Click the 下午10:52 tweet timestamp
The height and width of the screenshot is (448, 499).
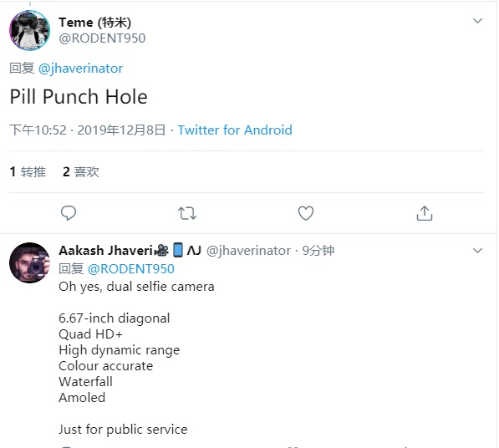tap(38, 130)
